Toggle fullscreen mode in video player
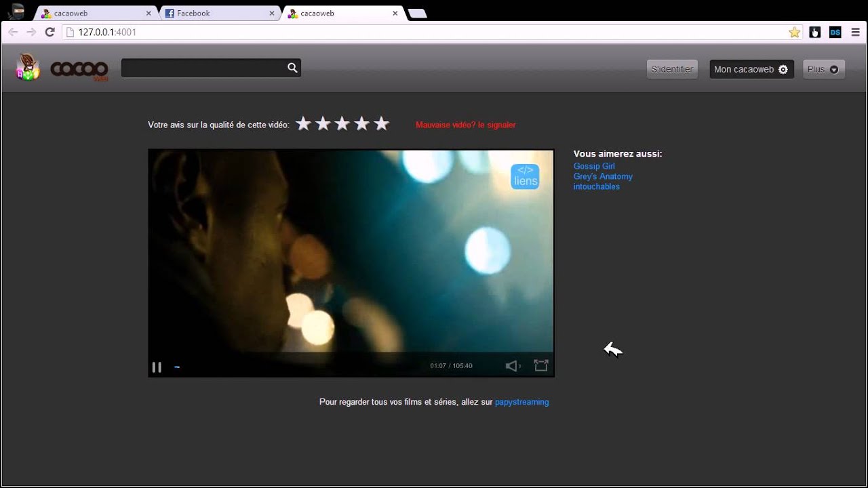 [540, 365]
